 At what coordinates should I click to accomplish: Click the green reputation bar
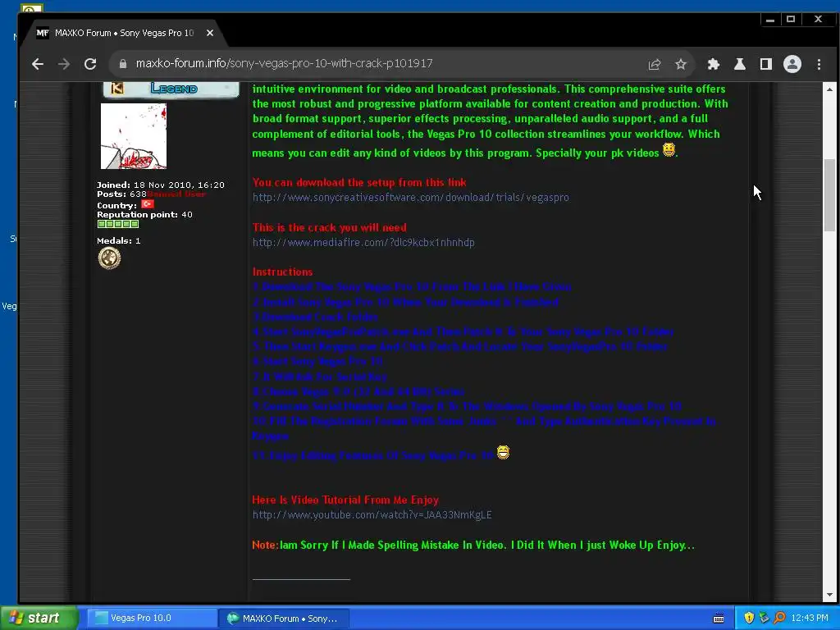tap(118, 224)
